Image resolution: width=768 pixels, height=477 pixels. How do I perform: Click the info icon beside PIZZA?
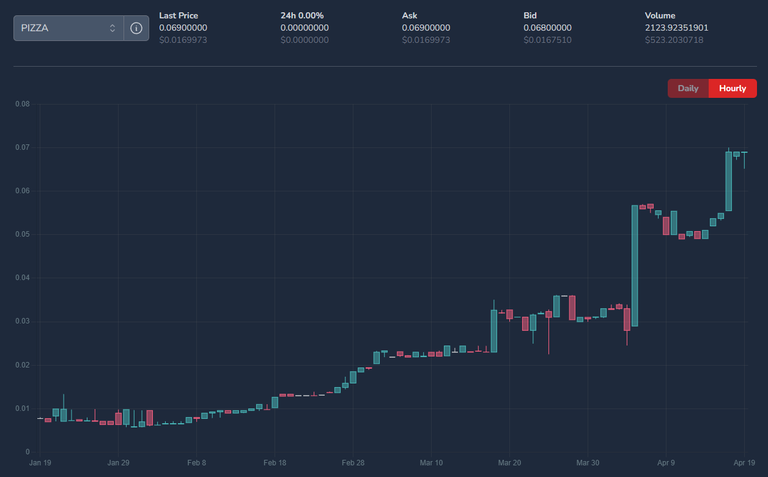pyautogui.click(x=136, y=28)
